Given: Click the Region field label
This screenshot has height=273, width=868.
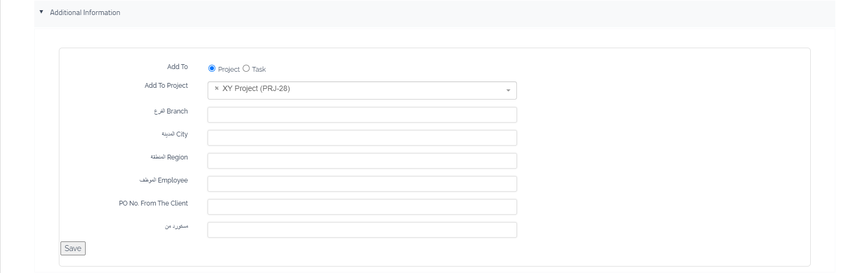Looking at the screenshot, I should 169,157.
